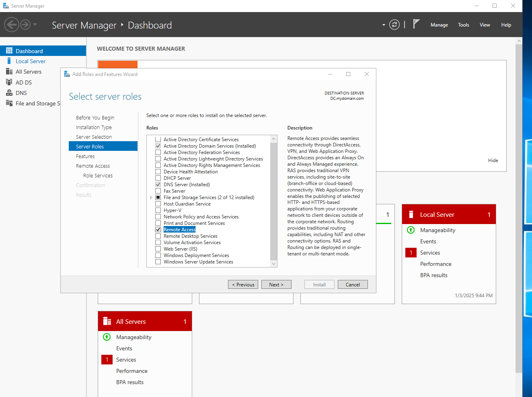
Task: Go to Role Services step
Action: (x=98, y=175)
